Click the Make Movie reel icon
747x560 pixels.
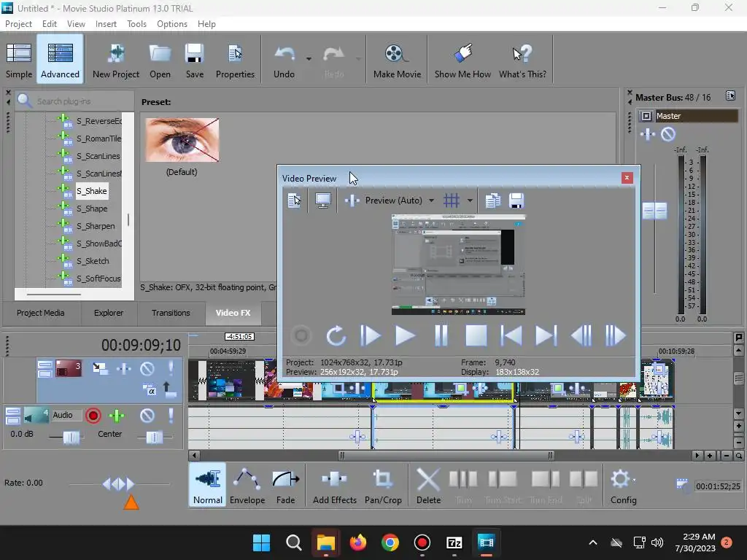(x=396, y=54)
